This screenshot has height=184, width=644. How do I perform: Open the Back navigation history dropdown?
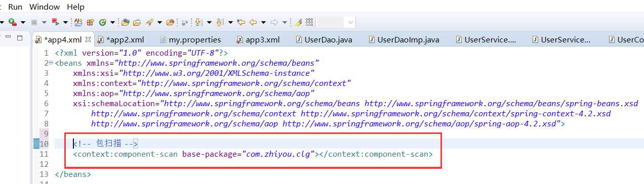[x=263, y=22]
